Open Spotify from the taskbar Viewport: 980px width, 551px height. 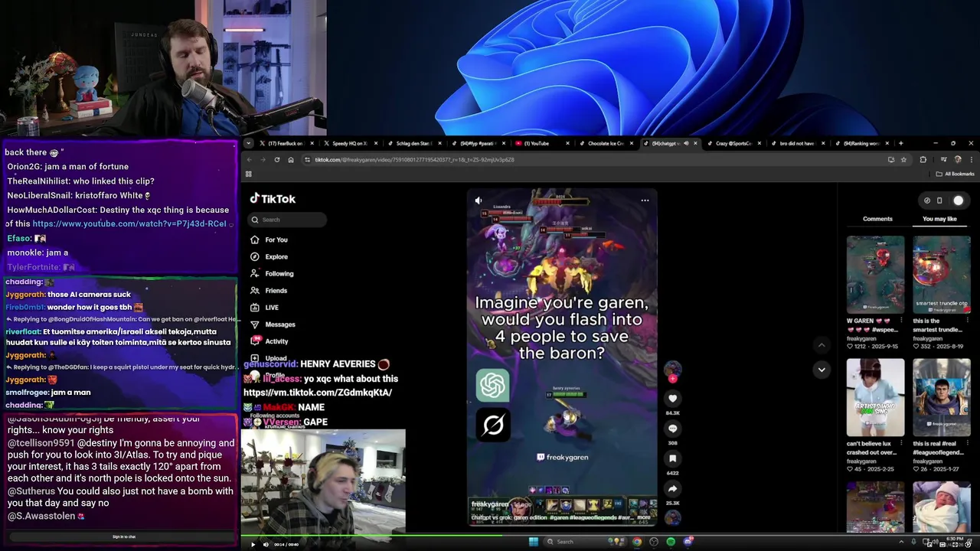(671, 542)
